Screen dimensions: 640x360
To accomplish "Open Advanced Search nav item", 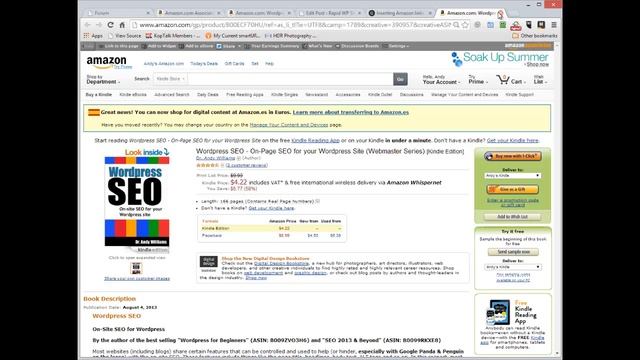I will coord(172,95).
